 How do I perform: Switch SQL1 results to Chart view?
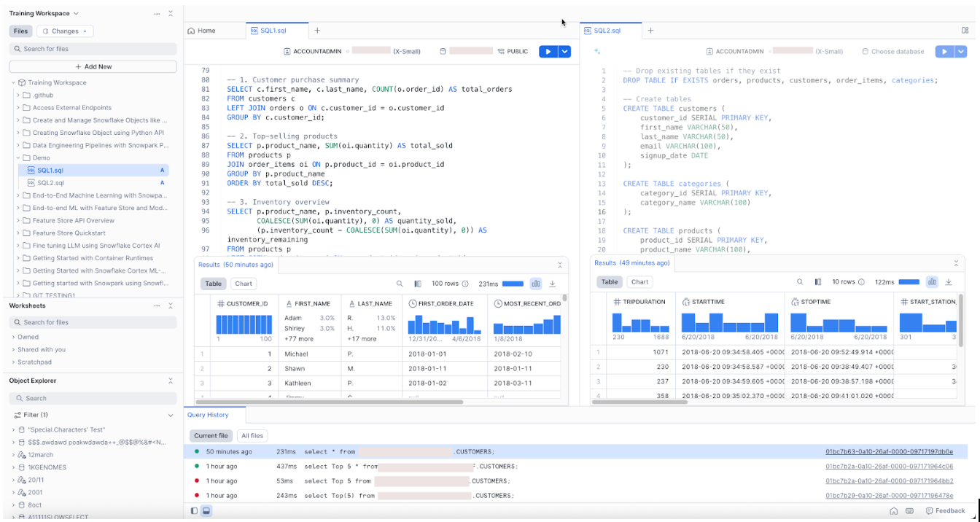coord(243,284)
